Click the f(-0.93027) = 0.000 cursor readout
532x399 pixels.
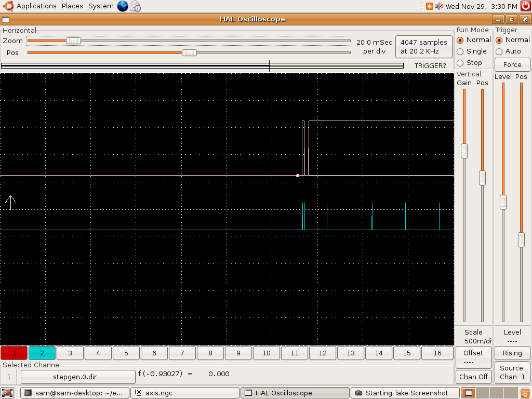click(x=183, y=374)
